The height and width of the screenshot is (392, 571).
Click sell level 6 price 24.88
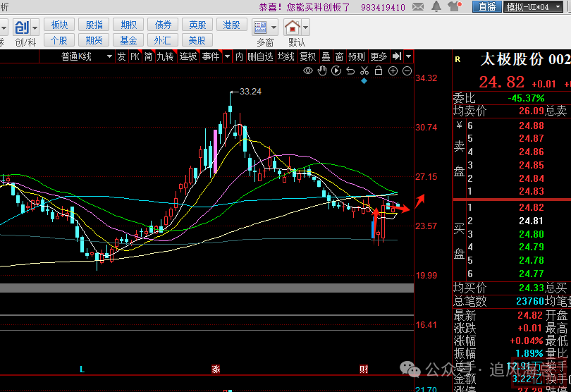(x=532, y=125)
